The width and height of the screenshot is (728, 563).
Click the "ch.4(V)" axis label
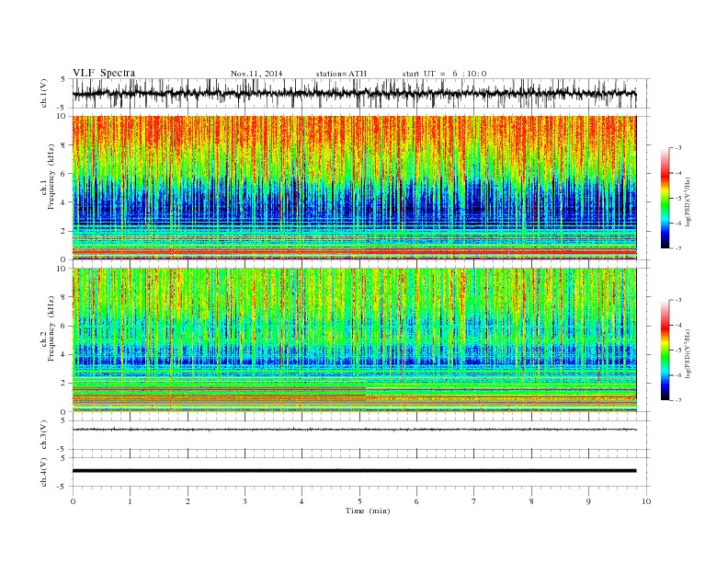tap(44, 472)
